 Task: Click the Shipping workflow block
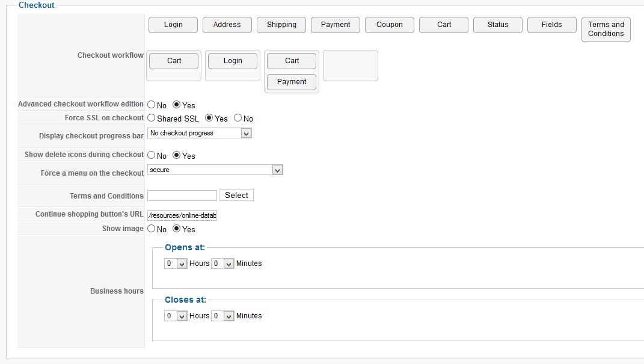[281, 25]
